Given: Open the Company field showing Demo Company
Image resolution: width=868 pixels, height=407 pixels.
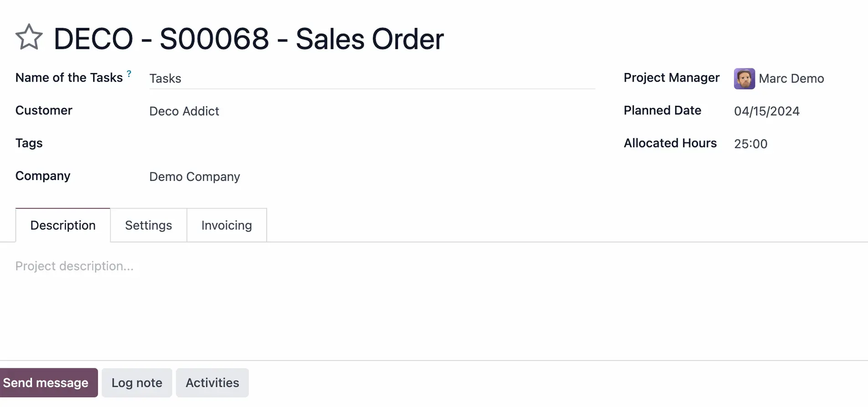Looking at the screenshot, I should (372, 177).
